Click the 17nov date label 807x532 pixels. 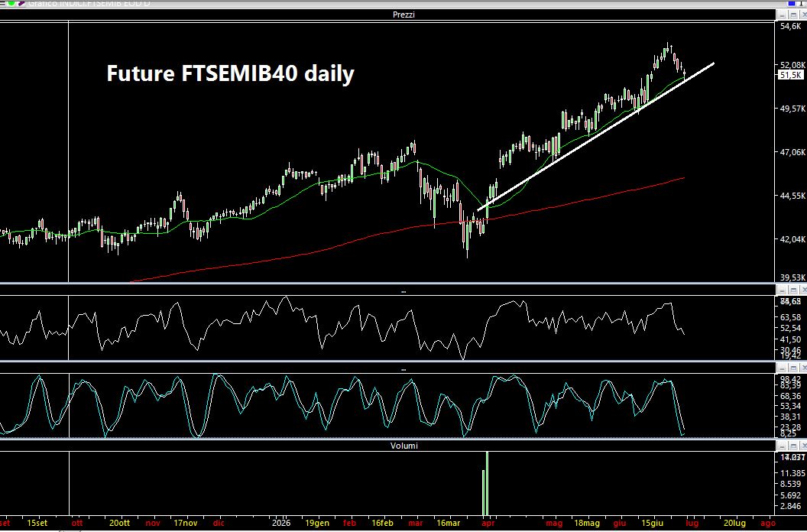(x=185, y=523)
